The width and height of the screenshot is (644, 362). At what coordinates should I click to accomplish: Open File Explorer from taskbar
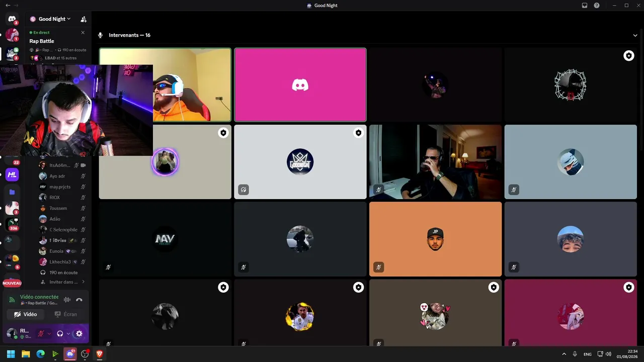tap(26, 354)
